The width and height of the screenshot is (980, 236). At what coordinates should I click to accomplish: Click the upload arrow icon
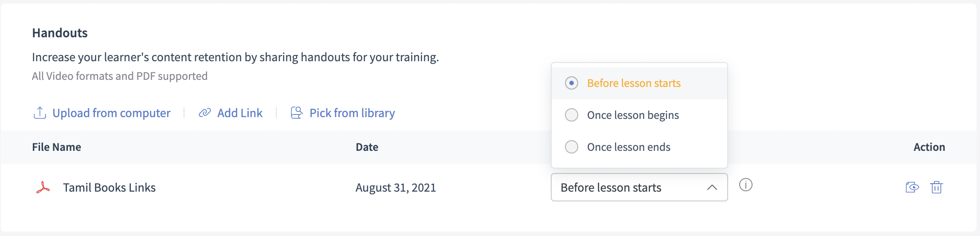click(x=40, y=113)
